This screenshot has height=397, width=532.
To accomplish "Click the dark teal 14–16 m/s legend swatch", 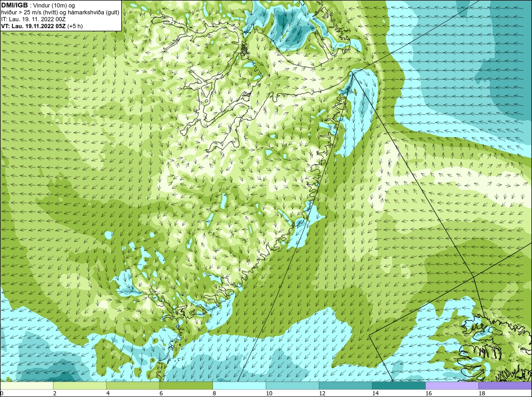I will (399, 386).
